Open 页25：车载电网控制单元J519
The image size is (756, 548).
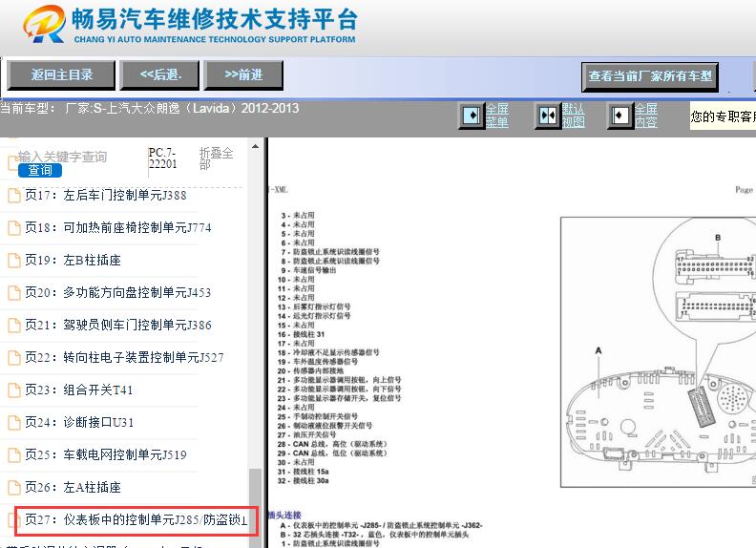(x=106, y=454)
